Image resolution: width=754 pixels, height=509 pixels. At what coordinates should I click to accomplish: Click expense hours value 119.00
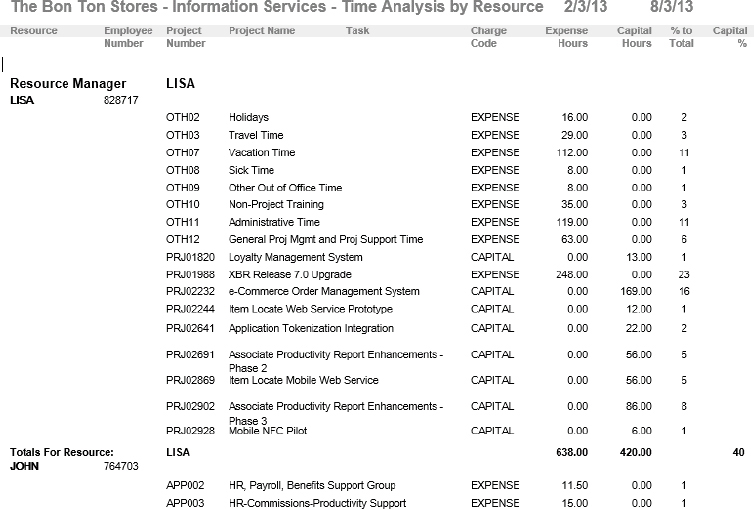click(x=572, y=222)
